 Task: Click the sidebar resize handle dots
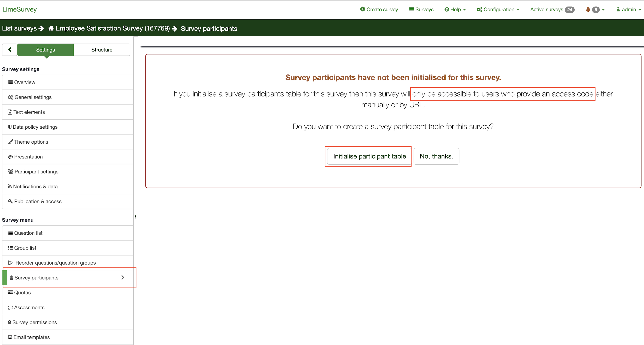click(x=135, y=217)
